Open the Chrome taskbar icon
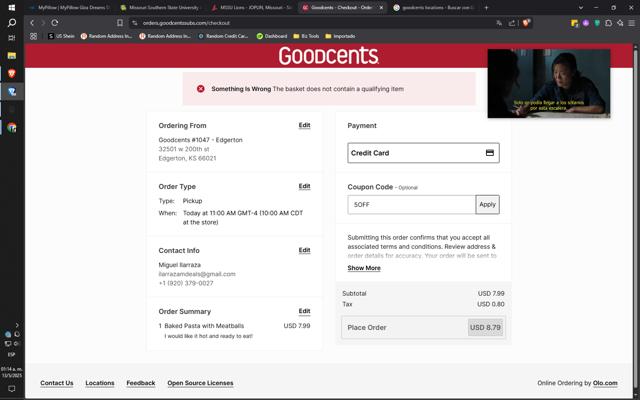 pos(11,128)
